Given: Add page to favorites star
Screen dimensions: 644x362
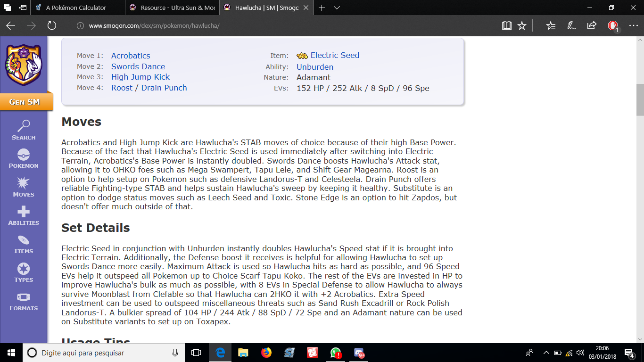Looking at the screenshot, I should (x=522, y=25).
